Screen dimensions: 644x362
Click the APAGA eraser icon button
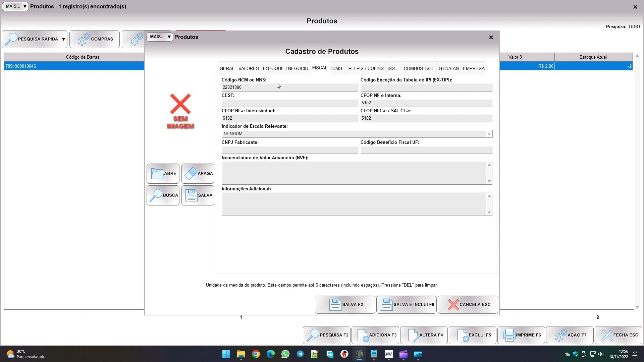[198, 174]
